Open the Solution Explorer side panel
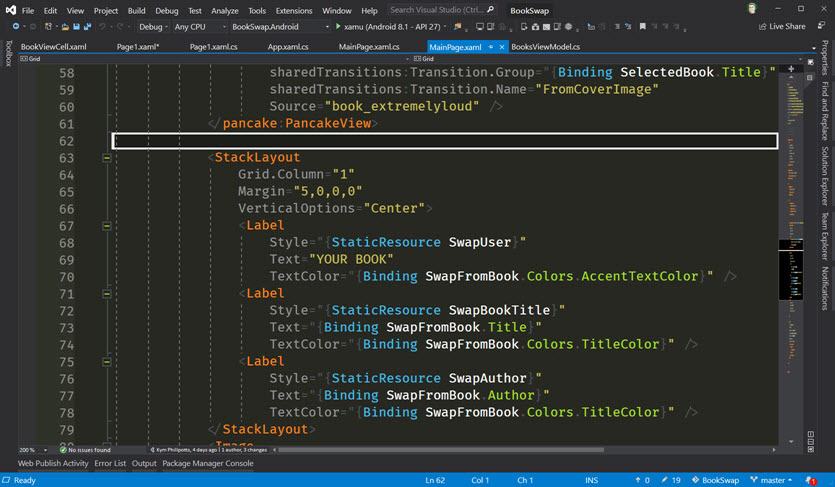Viewport: 835px width, 487px height. point(824,176)
